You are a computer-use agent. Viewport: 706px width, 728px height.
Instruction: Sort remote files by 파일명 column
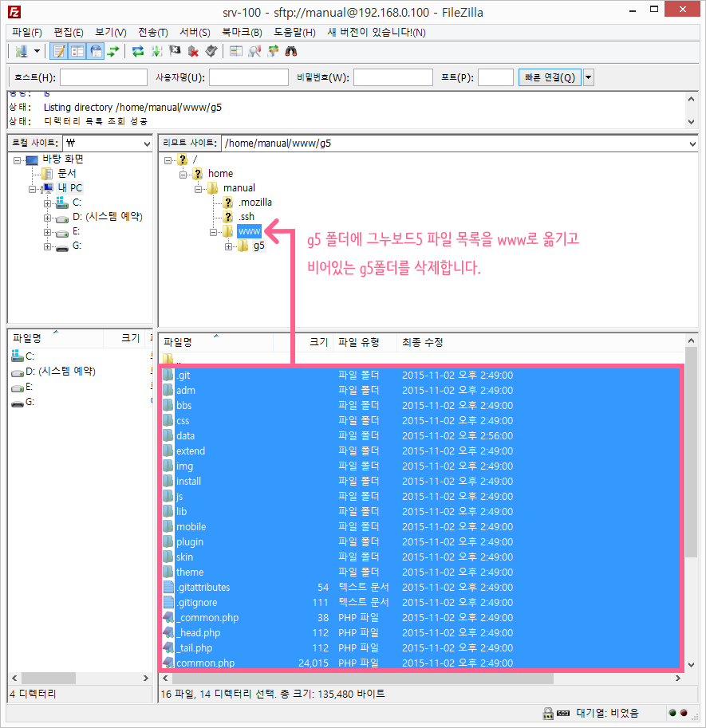[215, 342]
